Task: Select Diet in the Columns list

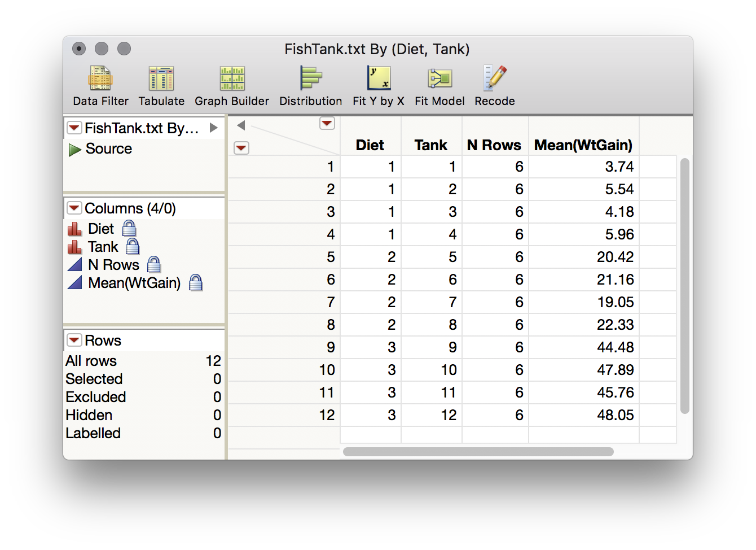Action: (x=101, y=229)
